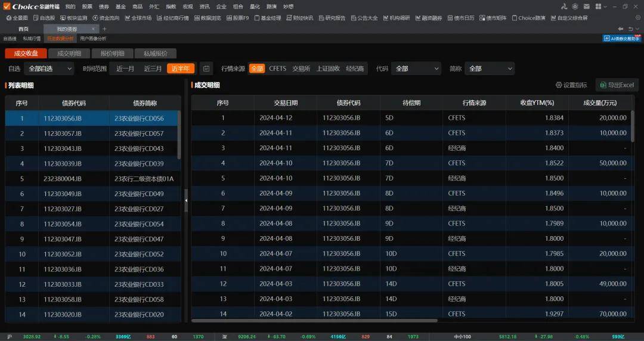Select bond row 23农业银行CD057

coord(93,134)
